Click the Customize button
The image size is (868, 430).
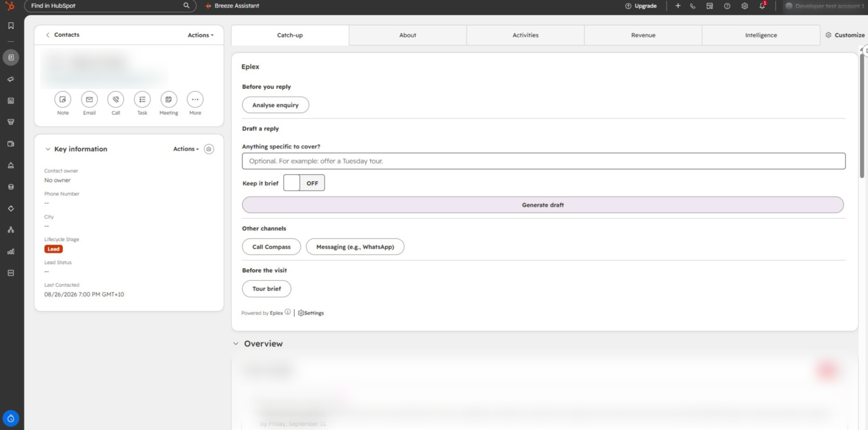pos(845,35)
